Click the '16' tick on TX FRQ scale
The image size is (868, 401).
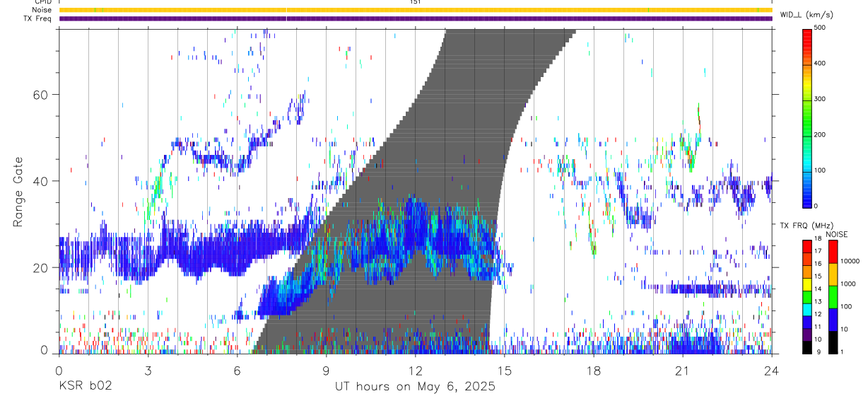pos(817,264)
